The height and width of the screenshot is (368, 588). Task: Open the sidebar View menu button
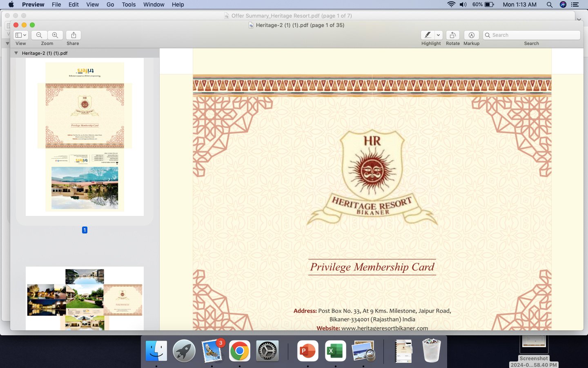tap(20, 35)
